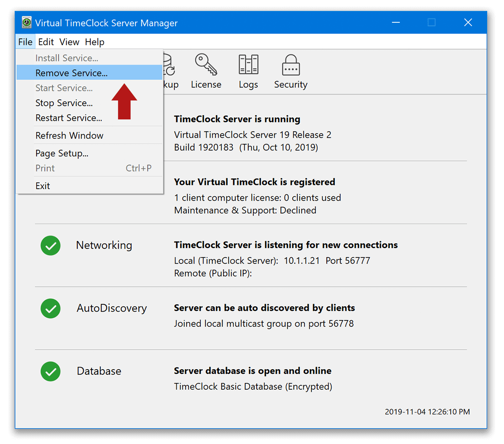Select Remove Service from the menu
The image size is (504, 444).
71,72
